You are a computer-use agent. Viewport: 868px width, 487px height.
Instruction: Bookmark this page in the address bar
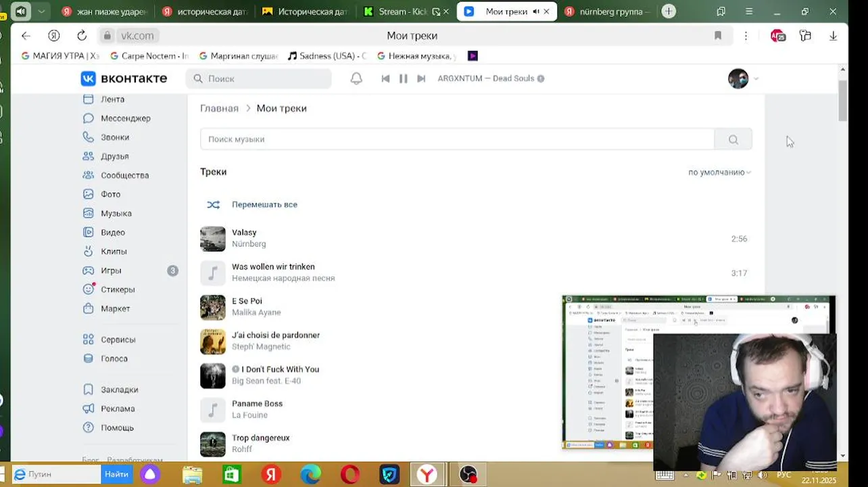(718, 36)
